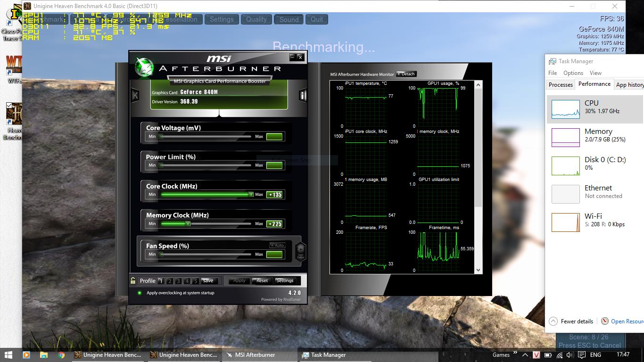This screenshot has height=362, width=644.
Task: Switch to the App history tab
Action: (629, 85)
